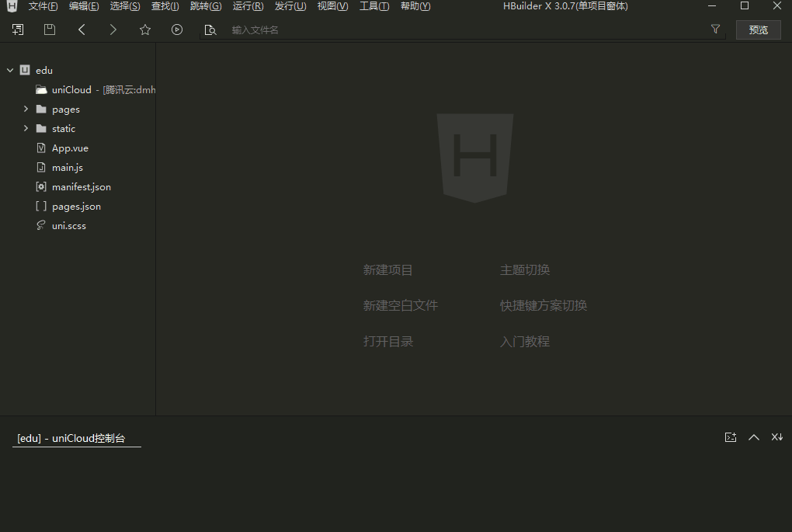Click the save file toolbar icon
The width and height of the screenshot is (792, 532).
point(50,30)
